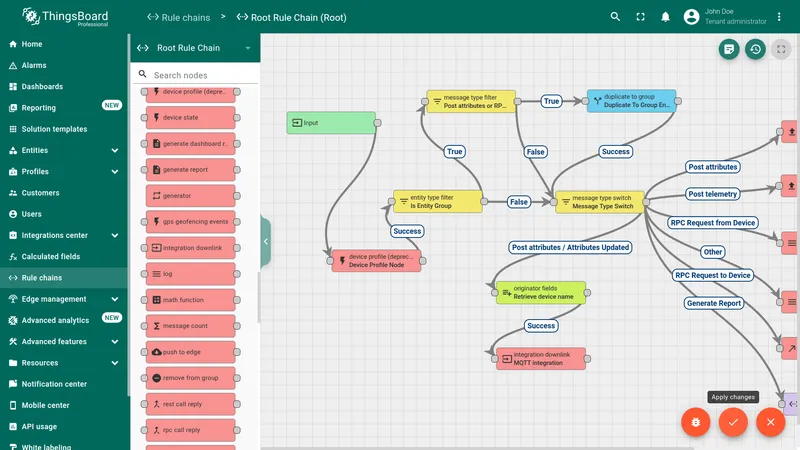Open Dashboards in sidebar
This screenshot has width=800, height=450.
coord(64,87)
